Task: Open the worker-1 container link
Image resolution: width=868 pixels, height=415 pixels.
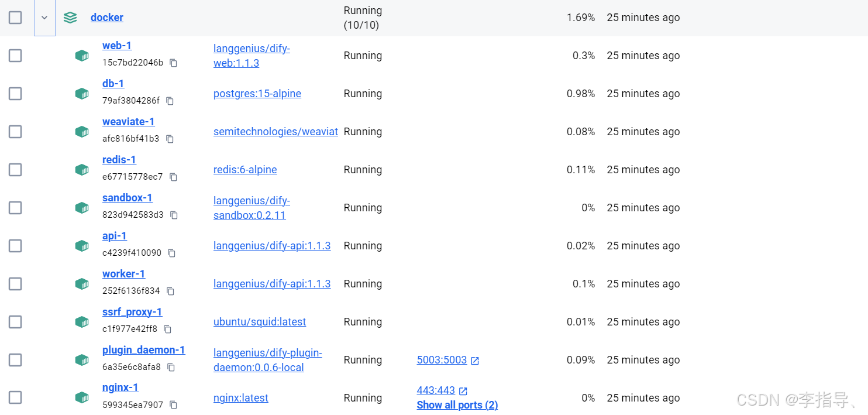Action: 124,274
